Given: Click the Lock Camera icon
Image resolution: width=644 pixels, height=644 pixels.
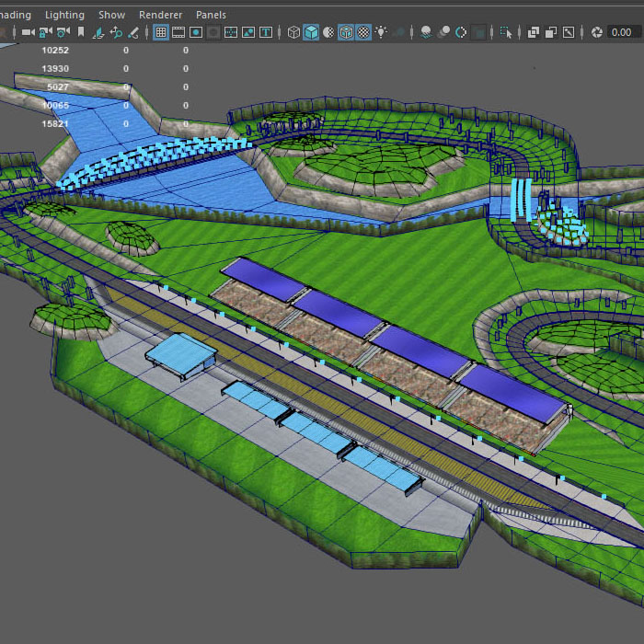Looking at the screenshot, I should [45, 32].
